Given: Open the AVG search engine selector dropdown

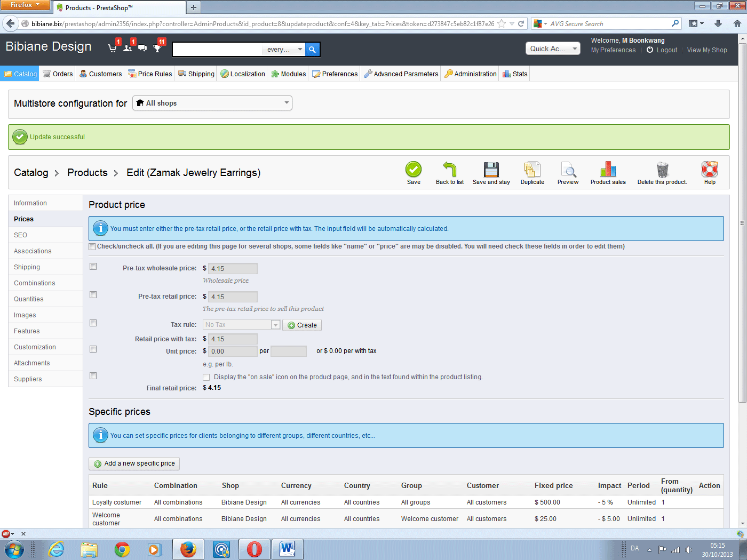Looking at the screenshot, I should [541, 24].
